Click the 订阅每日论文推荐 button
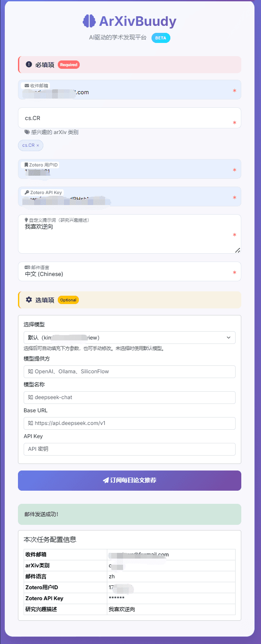This screenshot has height=644, width=261. 130,481
